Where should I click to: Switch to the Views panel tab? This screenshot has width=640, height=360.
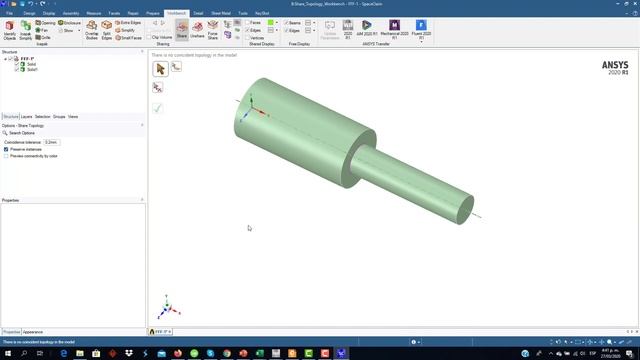(73, 117)
